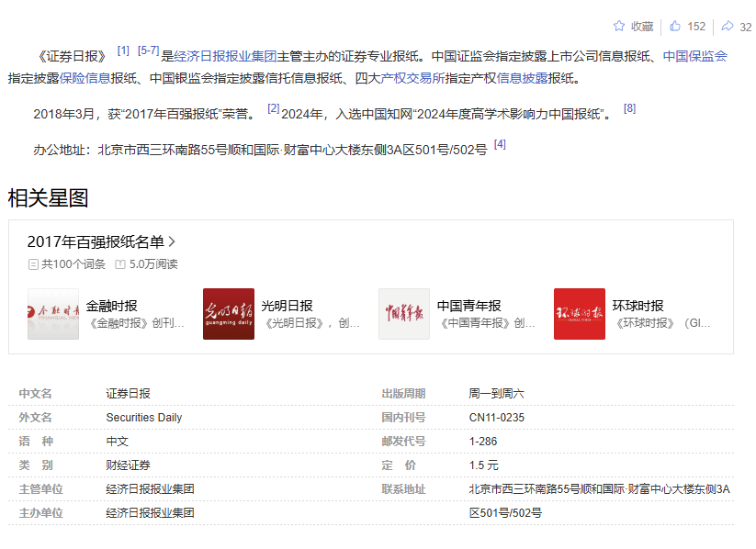Click the 中文名 field label
756x549 pixels.
(x=35, y=393)
